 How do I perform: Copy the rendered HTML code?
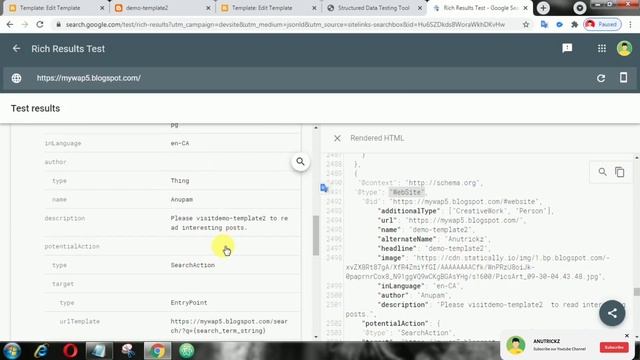620,172
